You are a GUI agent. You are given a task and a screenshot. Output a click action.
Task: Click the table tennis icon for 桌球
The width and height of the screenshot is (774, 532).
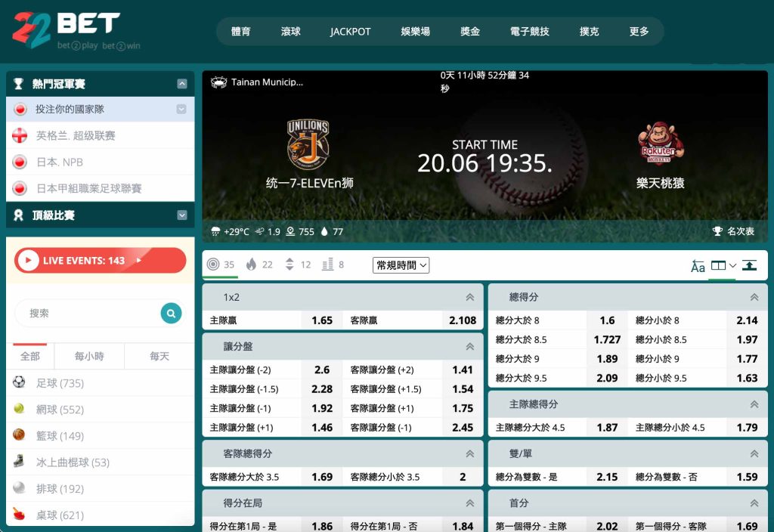(x=19, y=514)
